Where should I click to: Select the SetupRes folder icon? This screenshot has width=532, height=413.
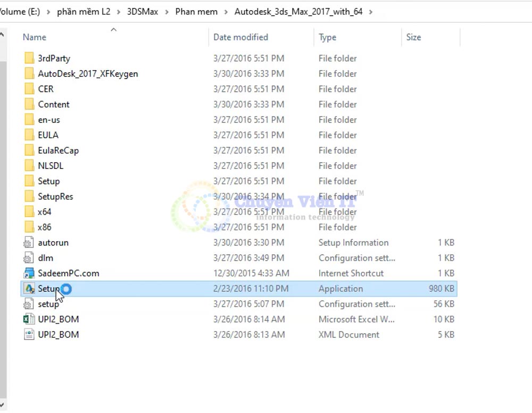point(29,196)
